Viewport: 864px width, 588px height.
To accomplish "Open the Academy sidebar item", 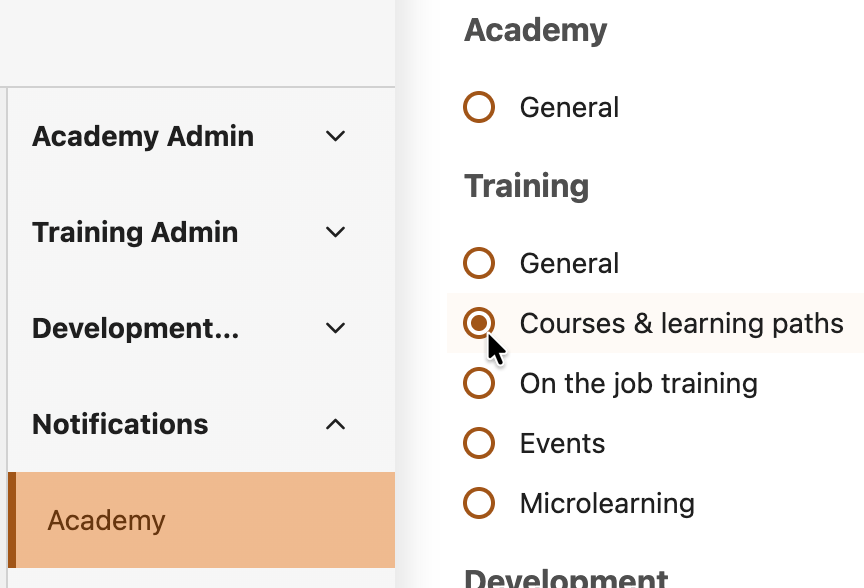I will (x=106, y=521).
